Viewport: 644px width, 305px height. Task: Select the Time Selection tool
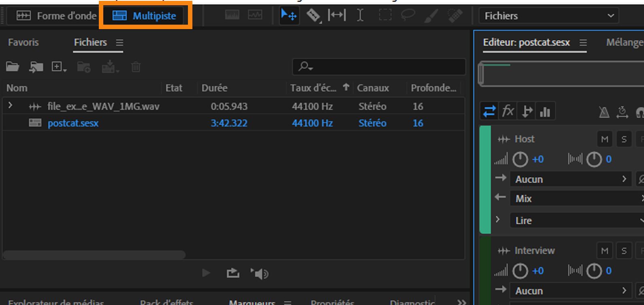360,16
